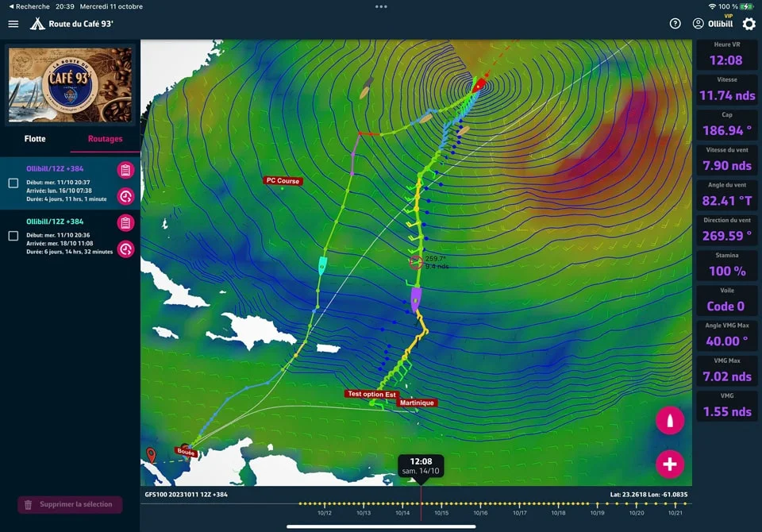Viewport: 762px width, 532px height.
Task: Click the Martinique map label
Action: click(x=417, y=403)
